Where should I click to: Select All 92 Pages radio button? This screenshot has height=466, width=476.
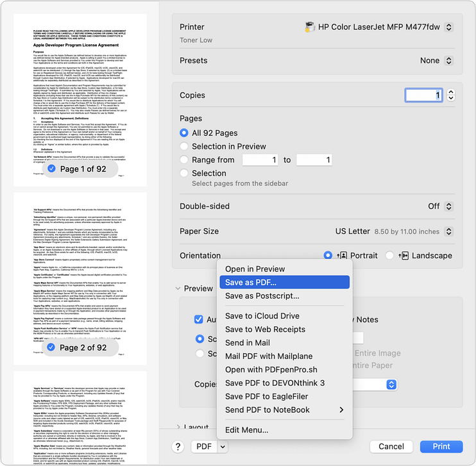183,133
